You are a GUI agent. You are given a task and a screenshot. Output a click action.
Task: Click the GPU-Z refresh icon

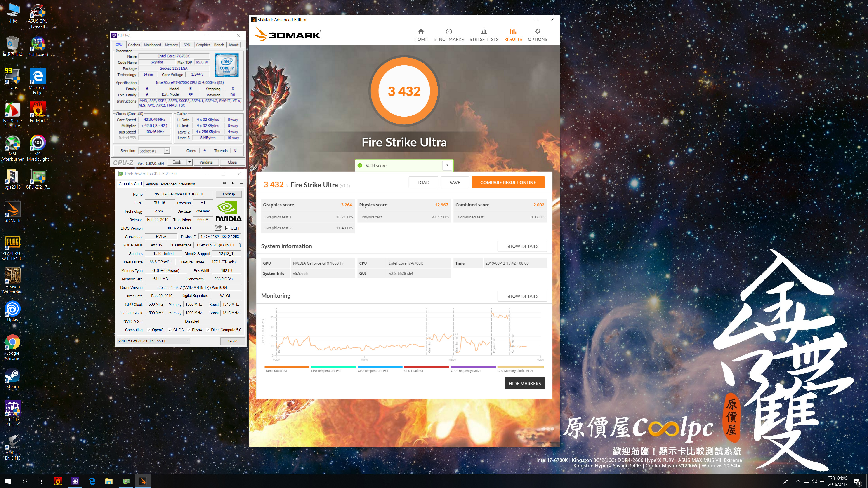point(233,183)
